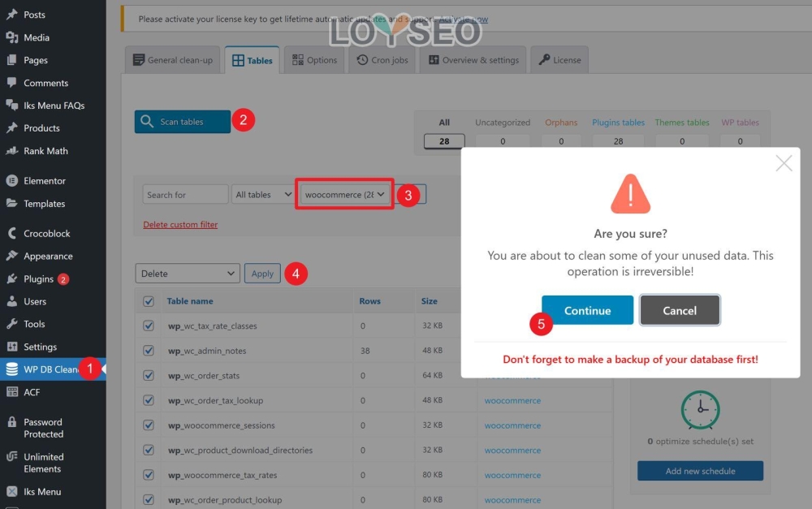Click Continue to confirm cleaning

[587, 310]
